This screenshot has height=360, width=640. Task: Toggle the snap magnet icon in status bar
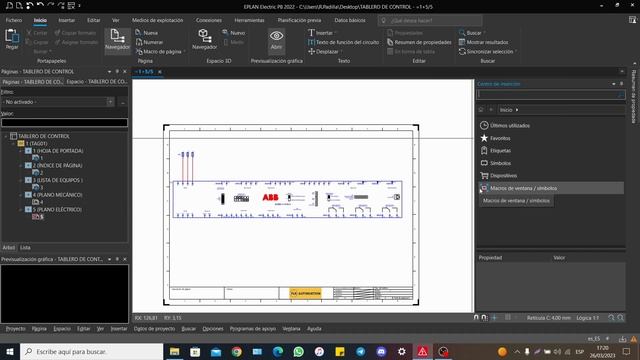(476, 317)
